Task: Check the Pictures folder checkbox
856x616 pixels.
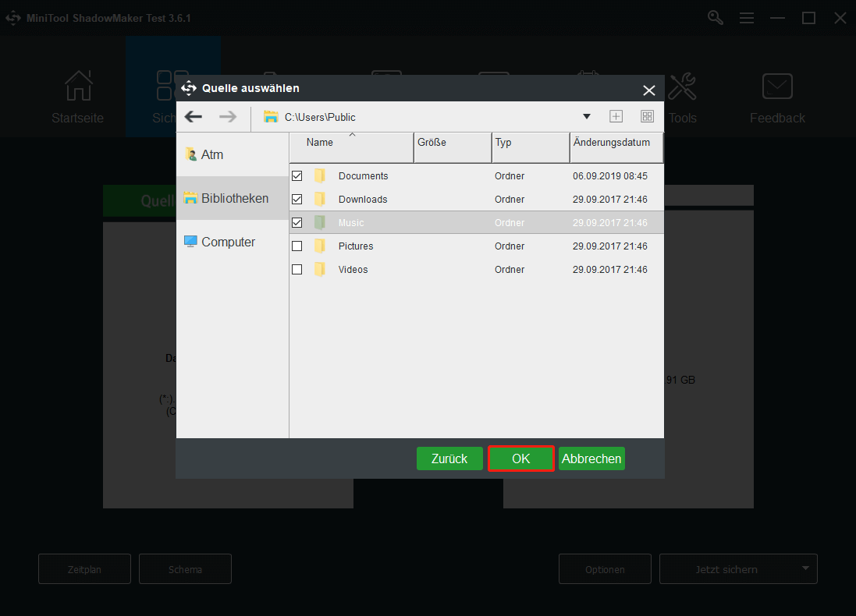Action: 297,246
